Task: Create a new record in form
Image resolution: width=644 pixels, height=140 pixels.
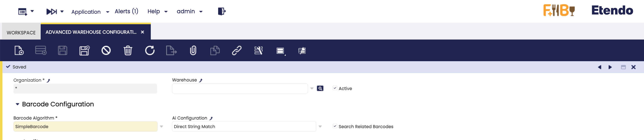Action: 19,51
